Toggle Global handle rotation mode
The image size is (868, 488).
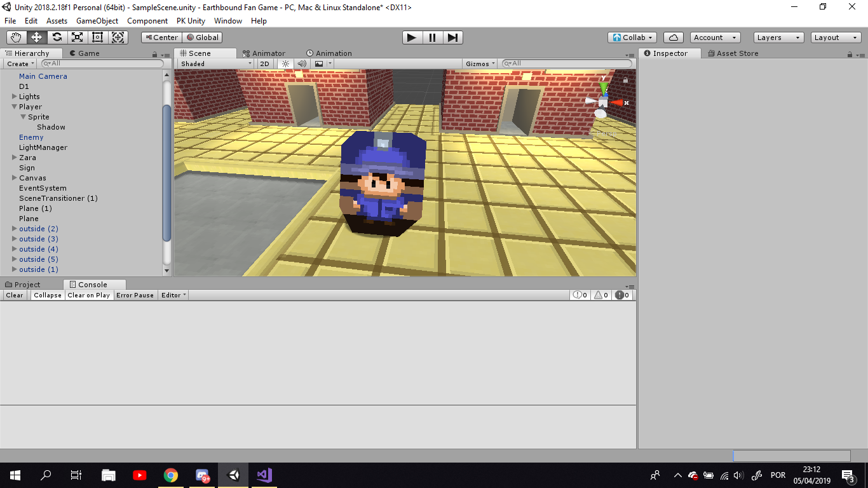(202, 37)
